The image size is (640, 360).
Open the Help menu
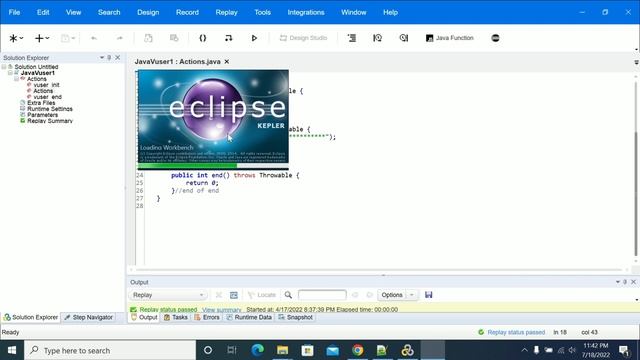[390, 12]
